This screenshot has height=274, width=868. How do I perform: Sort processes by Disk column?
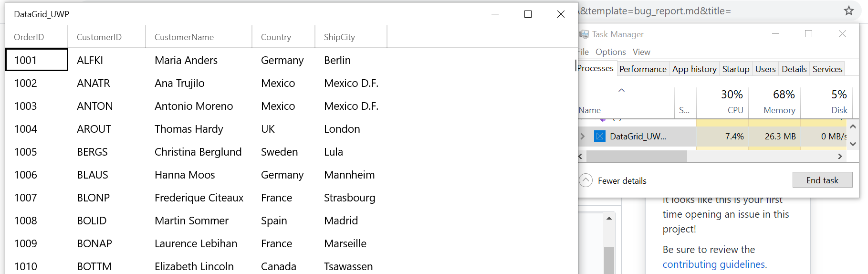tap(826, 102)
